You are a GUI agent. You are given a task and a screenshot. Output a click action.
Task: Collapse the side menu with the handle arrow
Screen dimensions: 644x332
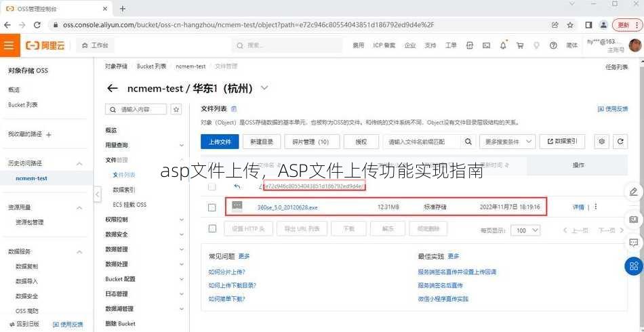pyautogui.click(x=98, y=194)
